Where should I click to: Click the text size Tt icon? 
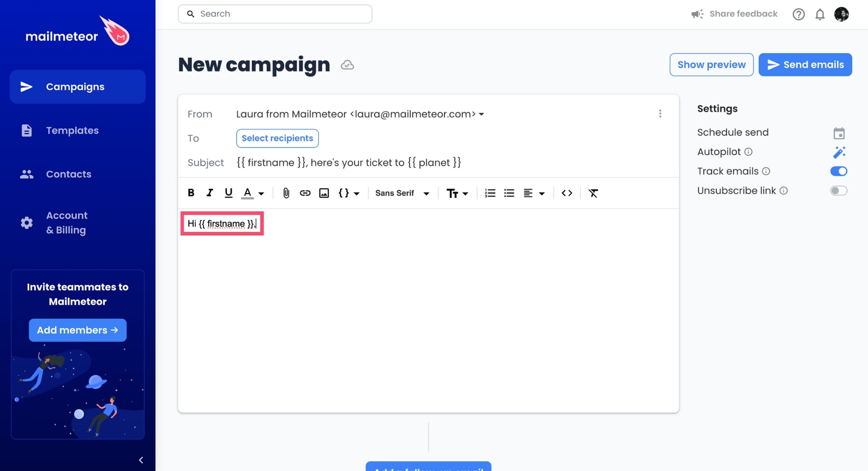tap(452, 193)
